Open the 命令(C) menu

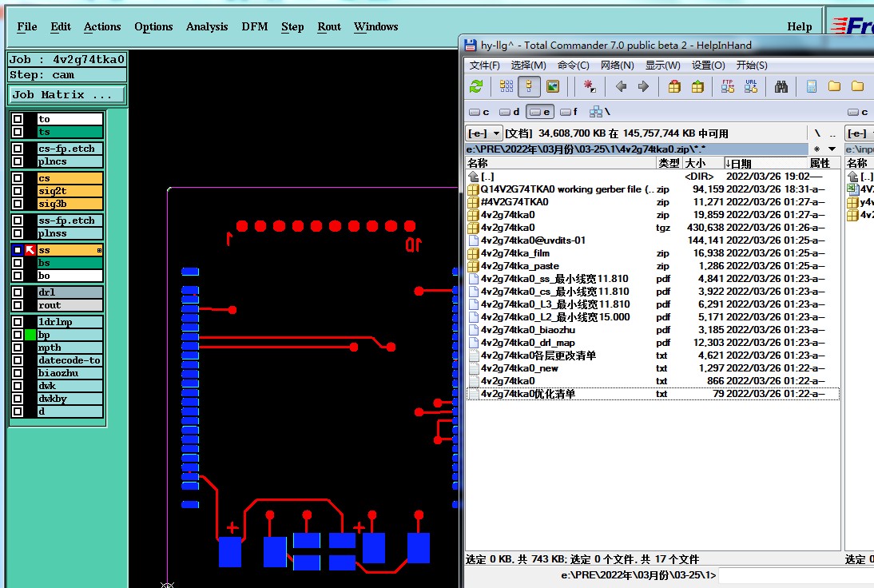[573, 66]
